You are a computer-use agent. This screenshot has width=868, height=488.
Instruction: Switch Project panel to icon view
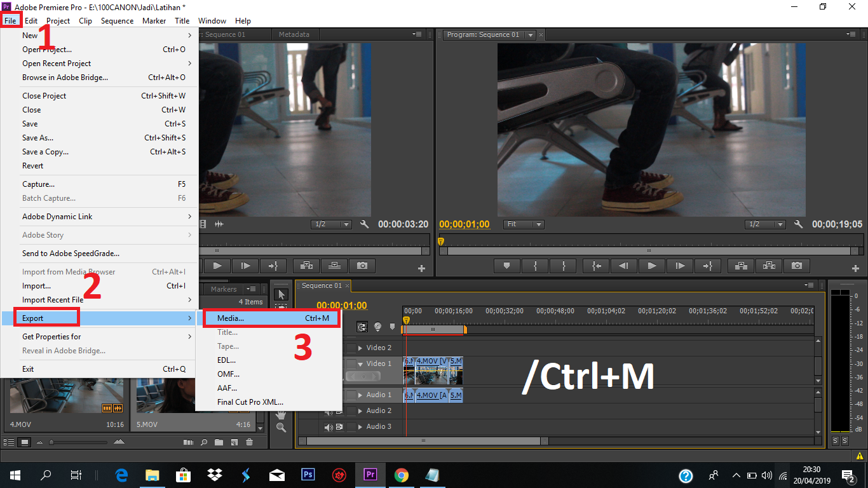pyautogui.click(x=25, y=442)
